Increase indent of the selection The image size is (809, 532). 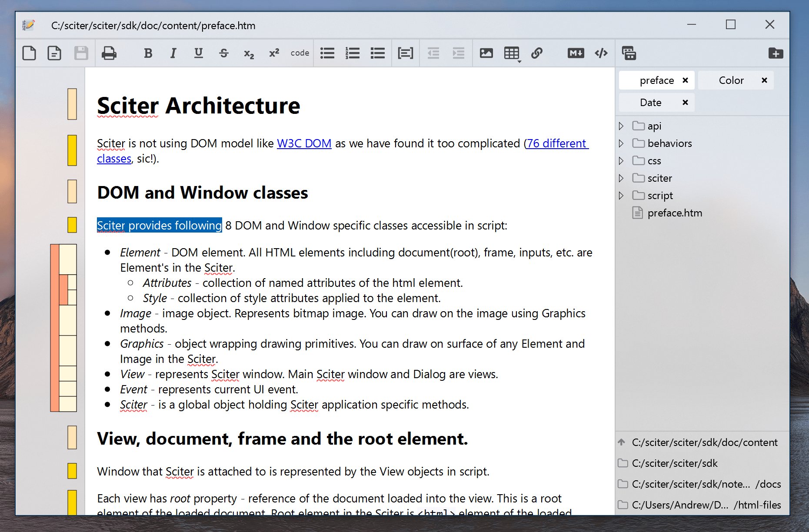pyautogui.click(x=459, y=53)
